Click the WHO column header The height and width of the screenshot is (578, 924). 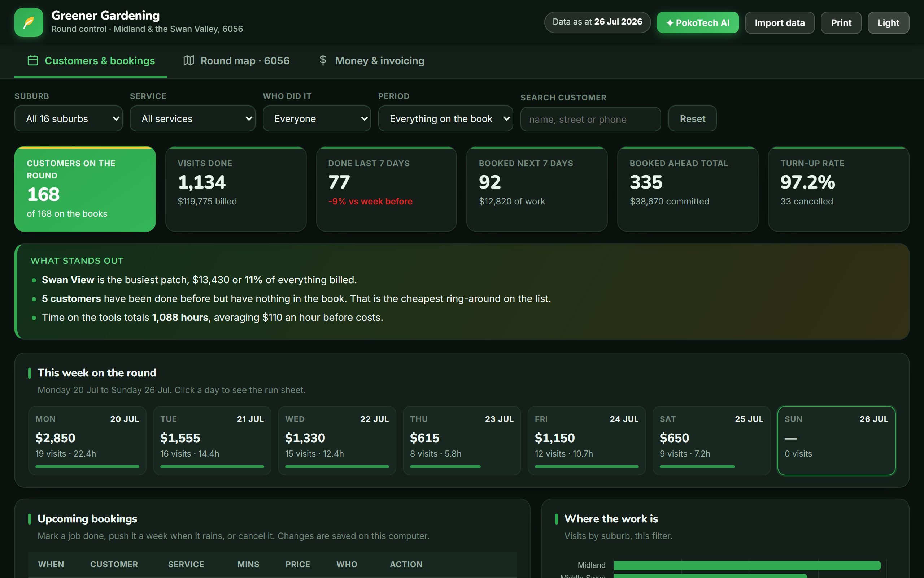347,564
